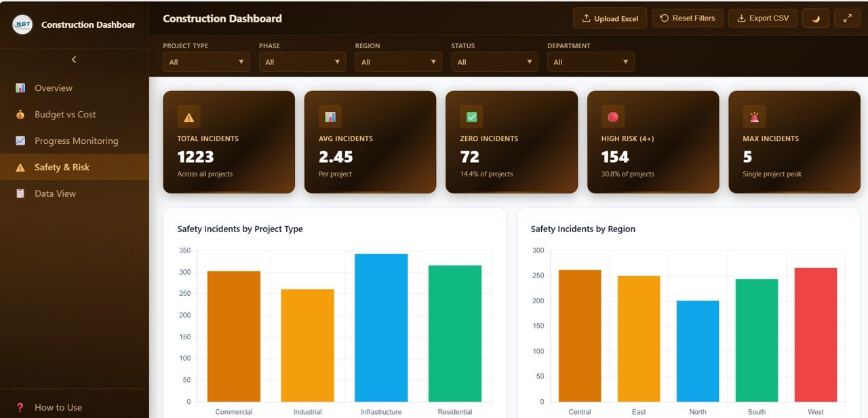This screenshot has width=868, height=418.
Task: Open the Region filter dropdown
Action: [399, 62]
